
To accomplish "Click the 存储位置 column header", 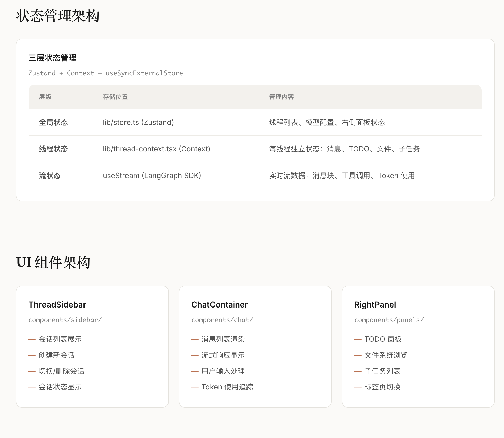I will (x=115, y=97).
